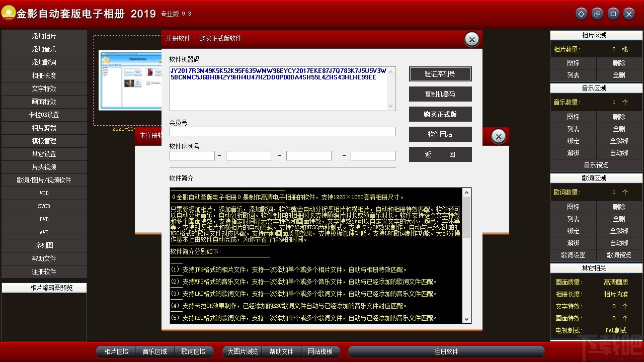Screen dimensions: 644x362
Task: Open 模板管理
Action: coord(44,141)
